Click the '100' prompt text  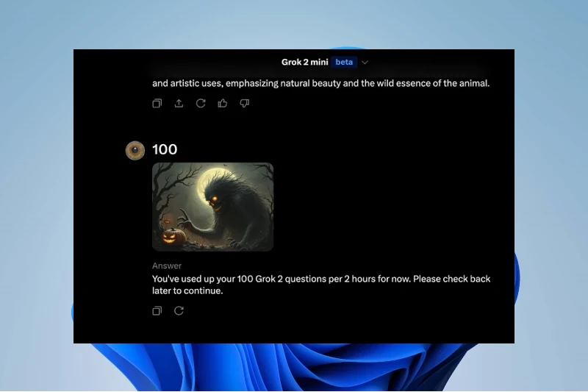[165, 149]
